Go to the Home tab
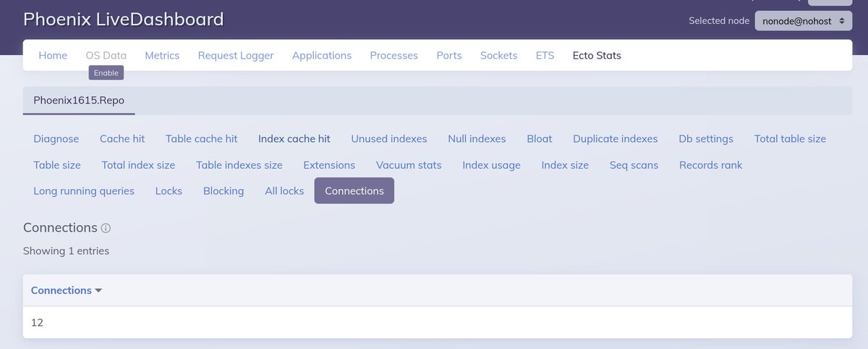This screenshot has width=868, height=349. (53, 55)
